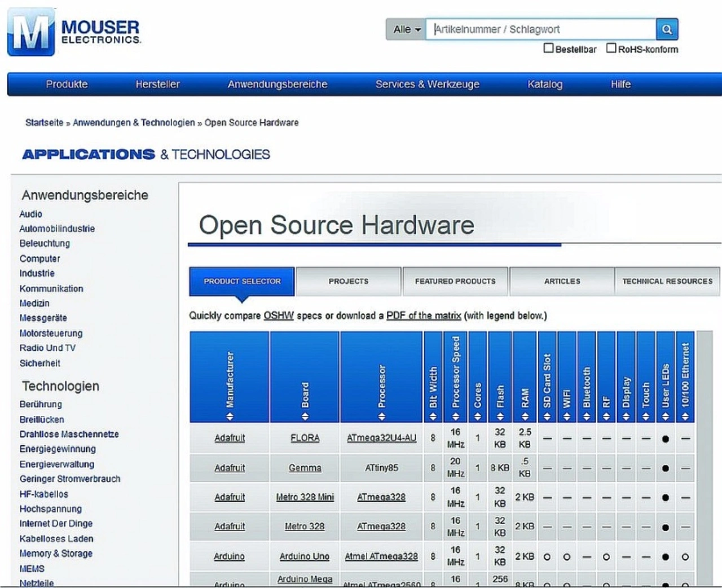
Task: Click the table's vertical scrollbar
Action: 705,458
